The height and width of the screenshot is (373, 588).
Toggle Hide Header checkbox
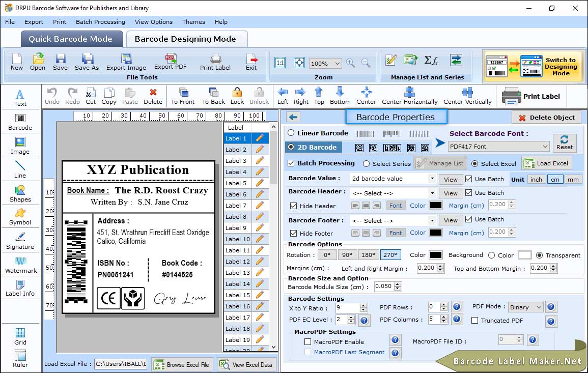[293, 206]
